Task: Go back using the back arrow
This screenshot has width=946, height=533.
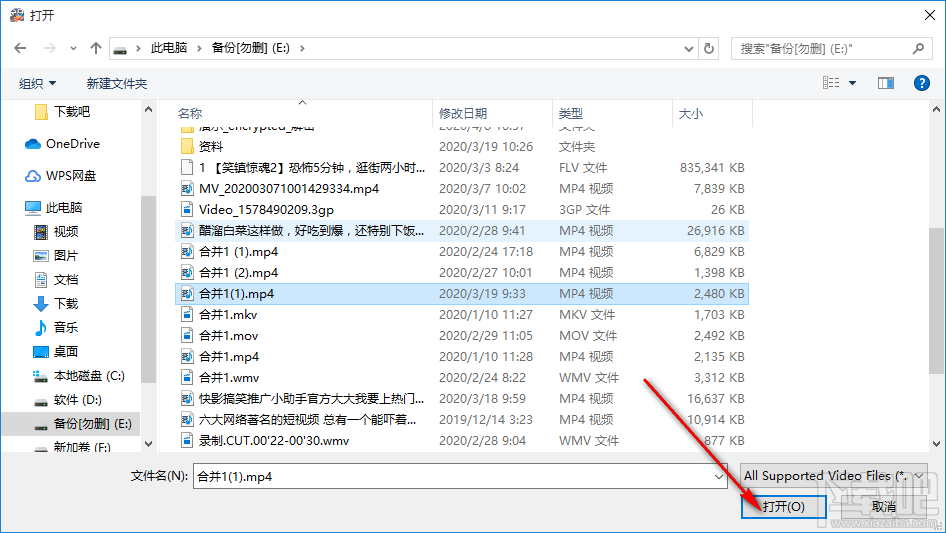Action: tap(20, 48)
